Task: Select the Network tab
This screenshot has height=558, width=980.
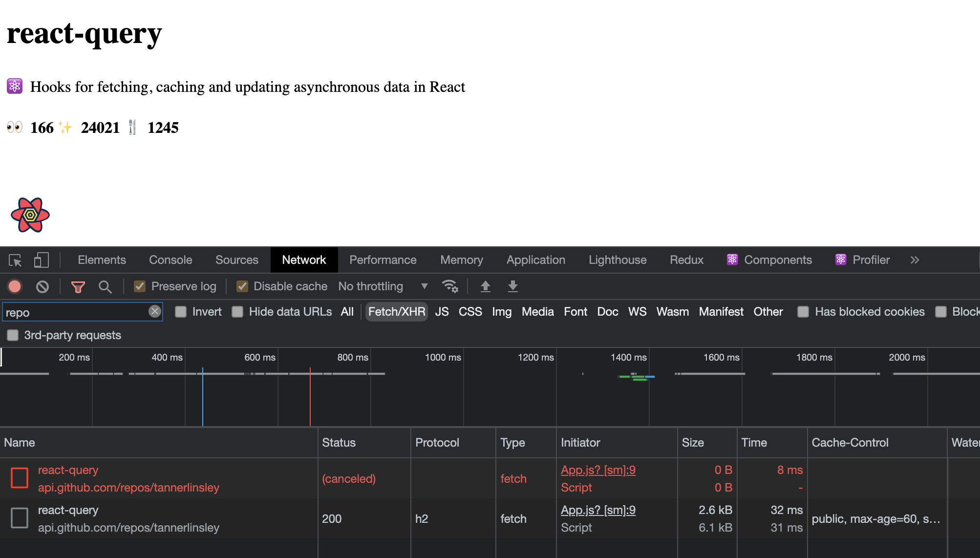Action: pyautogui.click(x=304, y=260)
